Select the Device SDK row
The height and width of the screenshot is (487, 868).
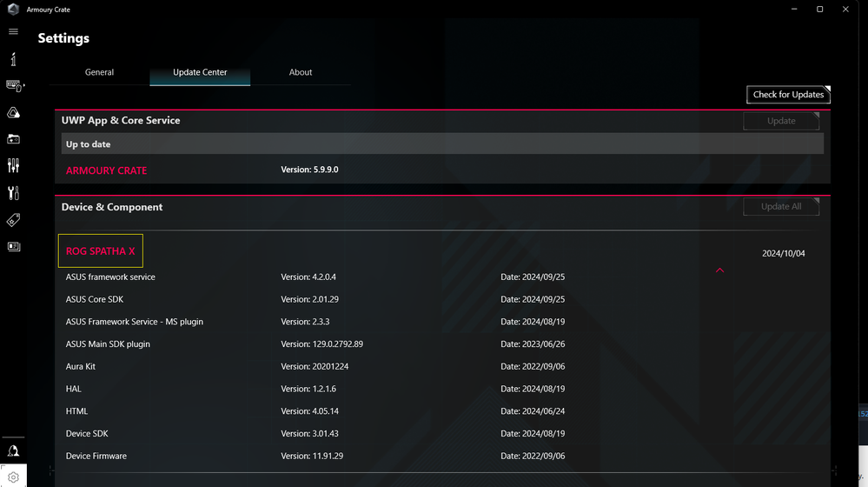[x=442, y=433]
